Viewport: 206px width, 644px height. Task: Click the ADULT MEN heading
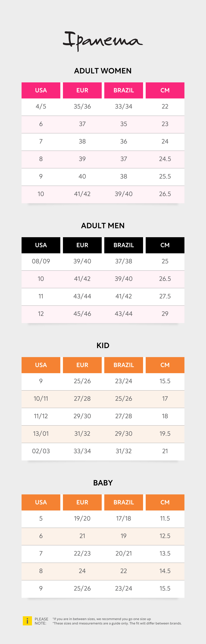[x=103, y=225]
